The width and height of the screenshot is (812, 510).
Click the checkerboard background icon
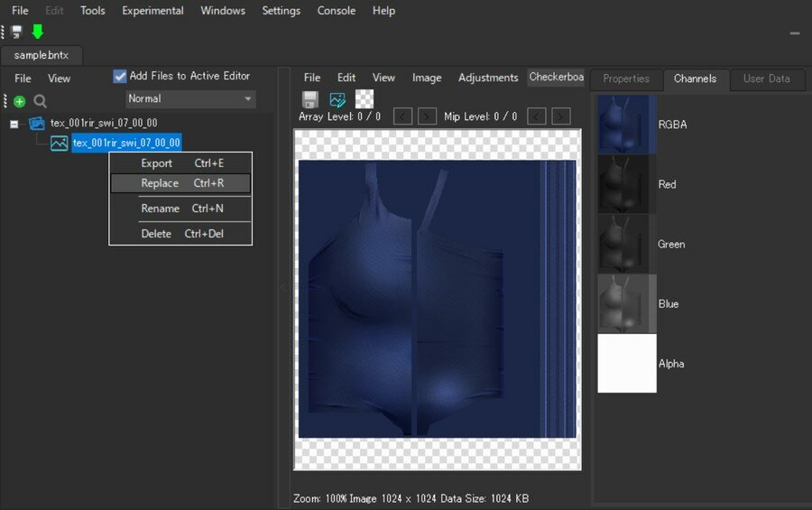pos(364,99)
